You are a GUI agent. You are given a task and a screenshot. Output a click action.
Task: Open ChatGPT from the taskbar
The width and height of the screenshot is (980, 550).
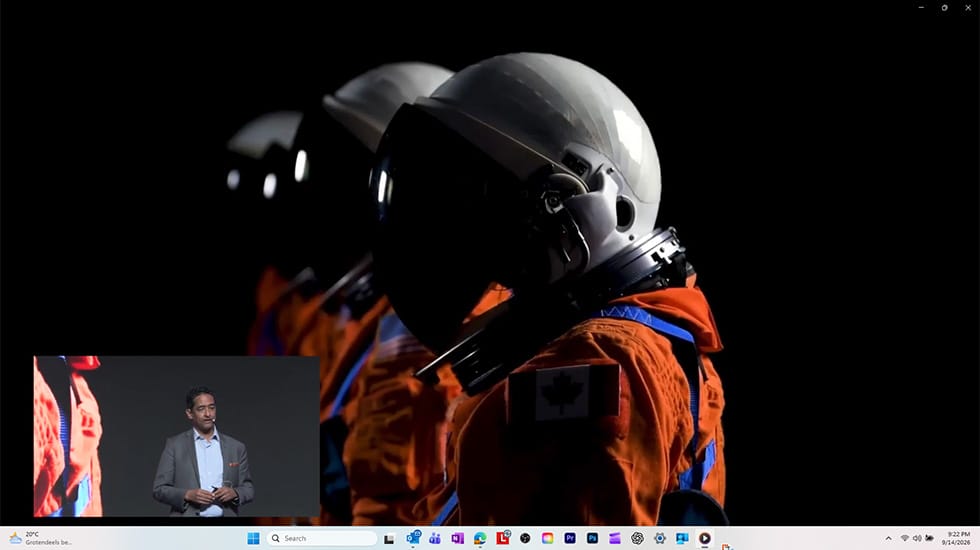(637, 538)
